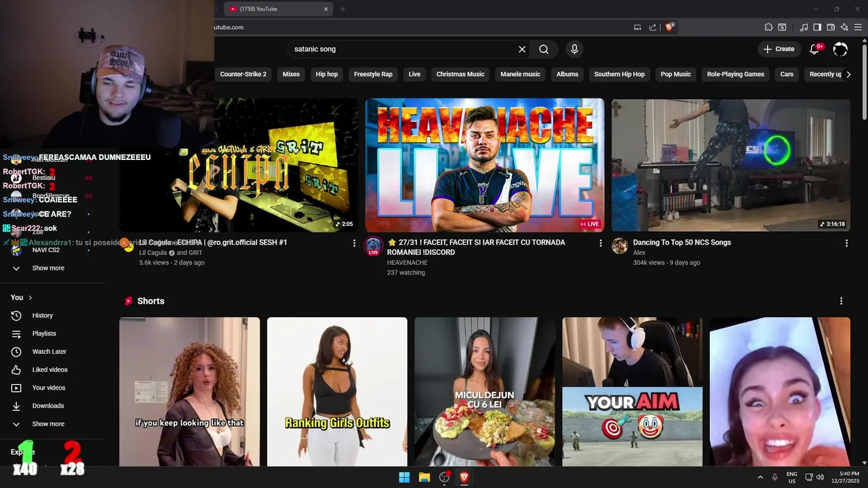Select the Live filter chip
The image size is (868, 488).
(x=414, y=75)
